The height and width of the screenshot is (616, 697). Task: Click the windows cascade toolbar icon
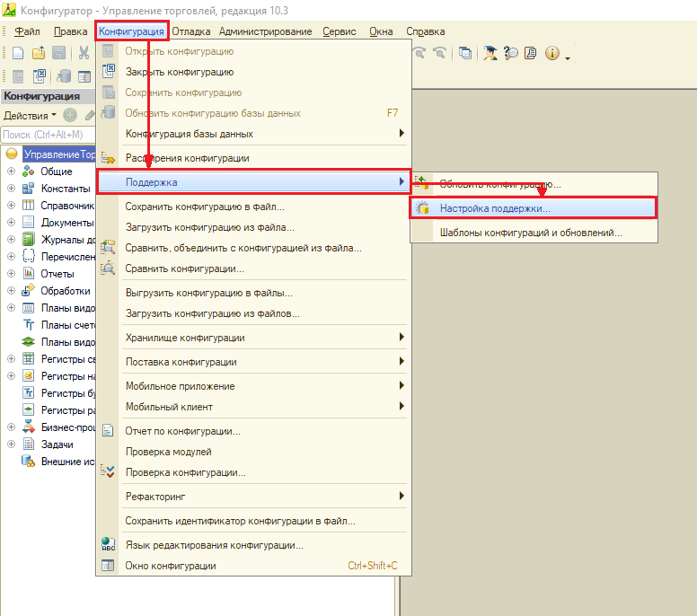coord(465,53)
